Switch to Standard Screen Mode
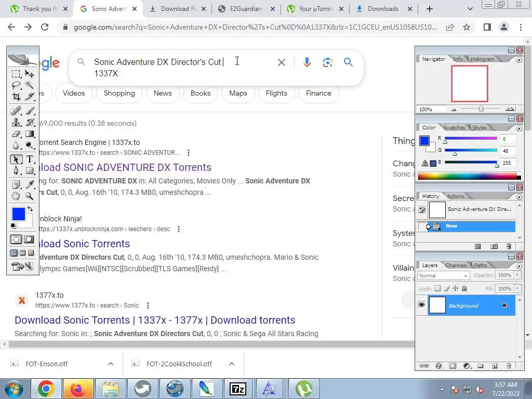This screenshot has height=399, width=532. click(14, 253)
